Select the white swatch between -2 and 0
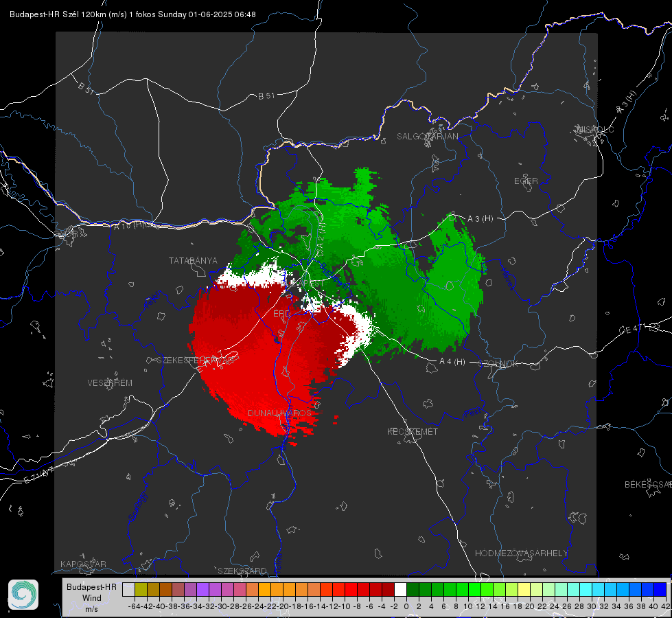672x618 pixels. [400, 590]
